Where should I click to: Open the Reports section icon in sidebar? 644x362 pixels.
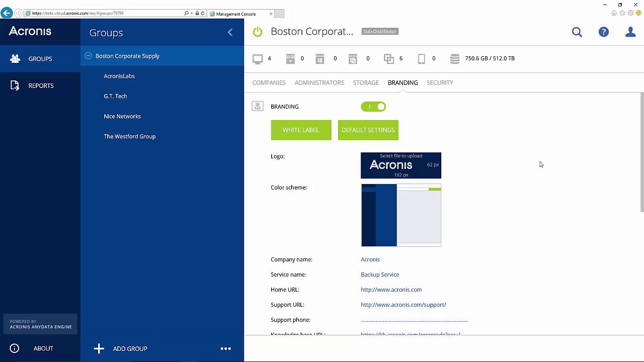[x=15, y=85]
